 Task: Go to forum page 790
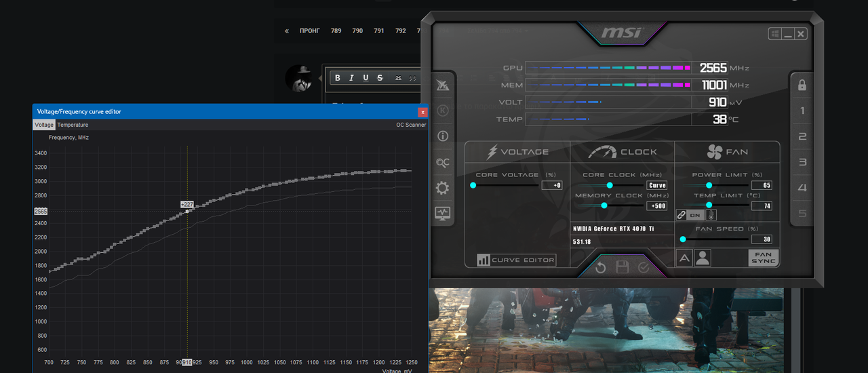[x=357, y=31]
